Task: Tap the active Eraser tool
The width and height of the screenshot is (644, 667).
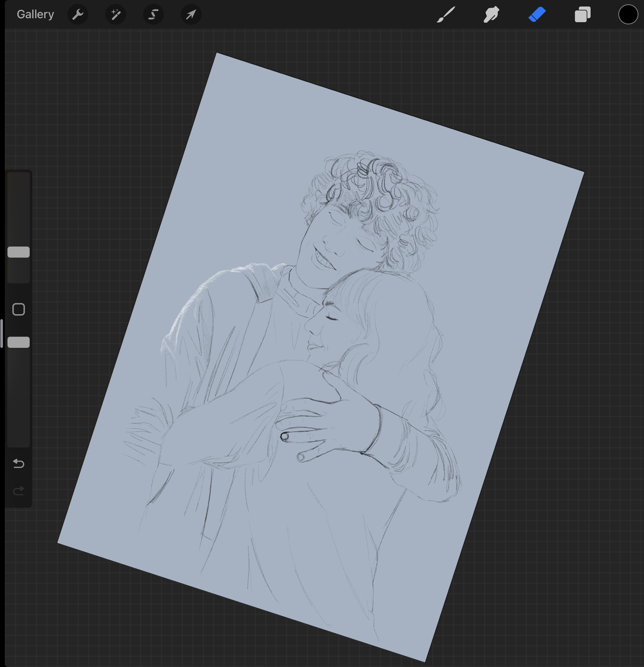Action: pos(537,15)
